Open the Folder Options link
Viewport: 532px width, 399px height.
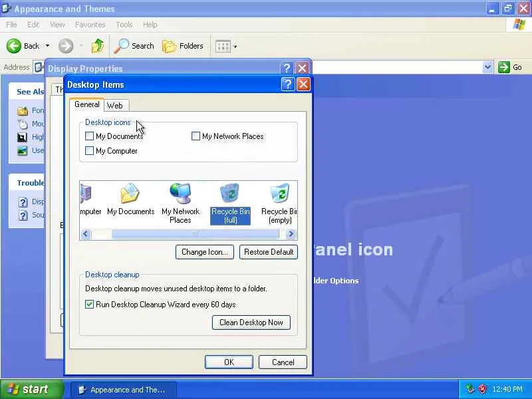click(335, 281)
